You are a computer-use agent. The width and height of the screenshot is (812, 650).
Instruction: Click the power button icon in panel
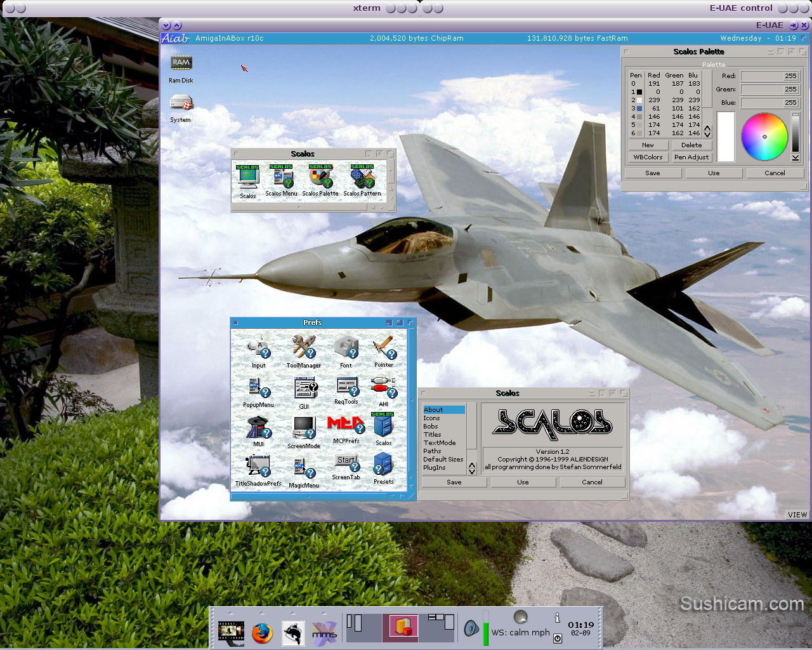click(558, 638)
